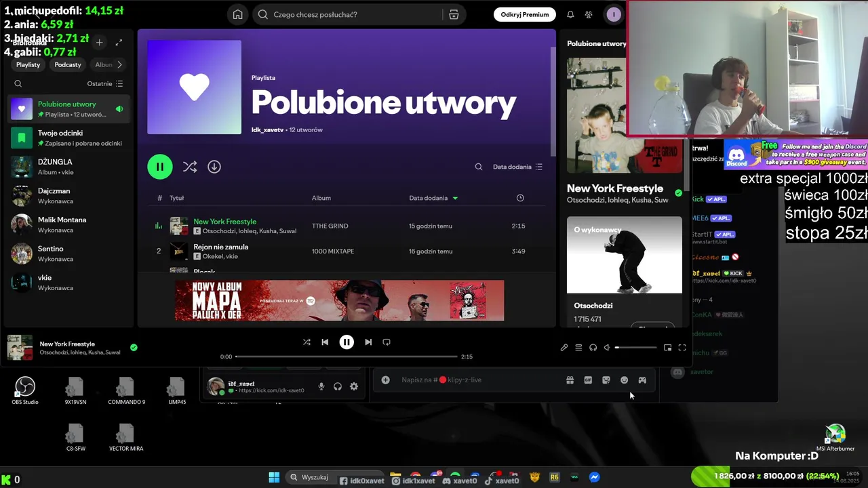Open Spotify Home via house icon
The width and height of the screenshot is (868, 488).
click(237, 14)
